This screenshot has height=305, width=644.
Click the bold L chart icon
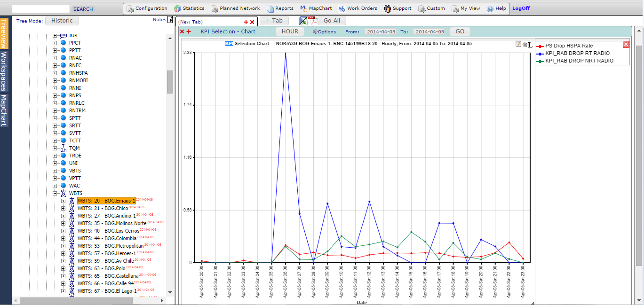click(x=530, y=45)
